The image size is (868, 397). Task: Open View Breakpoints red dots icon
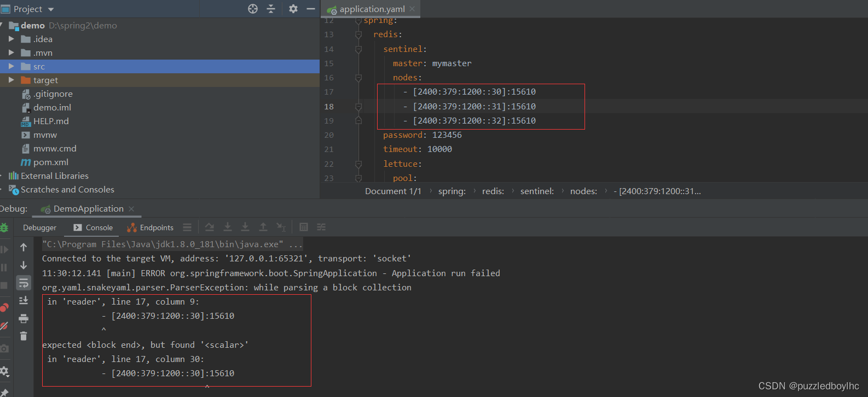(x=4, y=307)
